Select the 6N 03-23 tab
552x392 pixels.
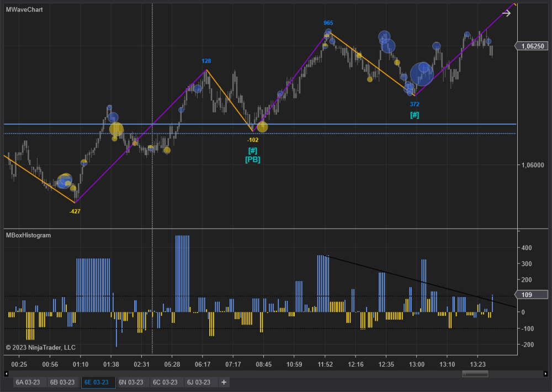click(x=130, y=382)
